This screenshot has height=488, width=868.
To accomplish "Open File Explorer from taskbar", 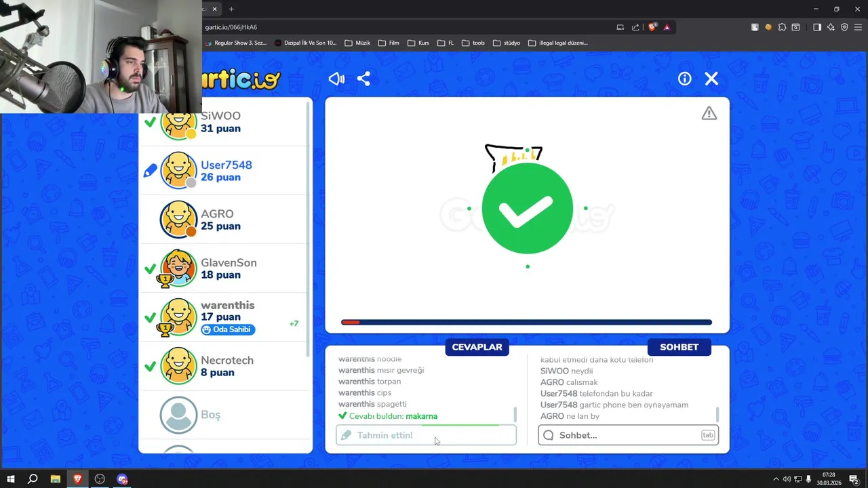I will tap(55, 479).
